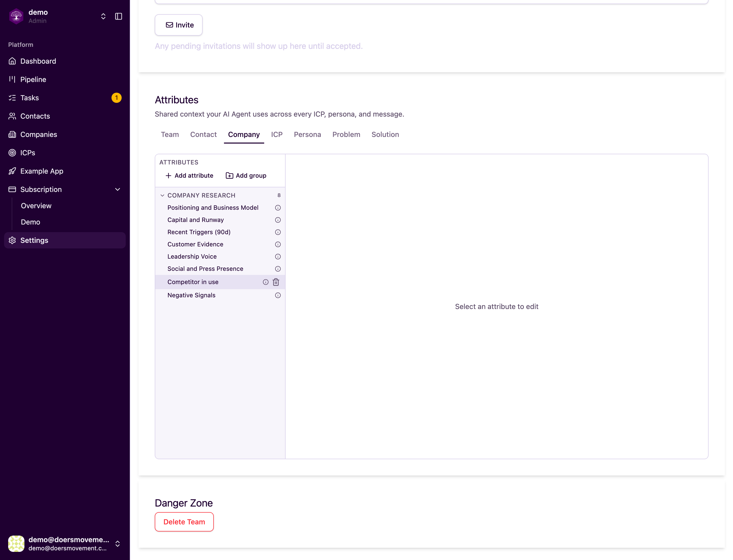The height and width of the screenshot is (560, 733).
Task: Show info for Capital and Runway
Action: 278,220
